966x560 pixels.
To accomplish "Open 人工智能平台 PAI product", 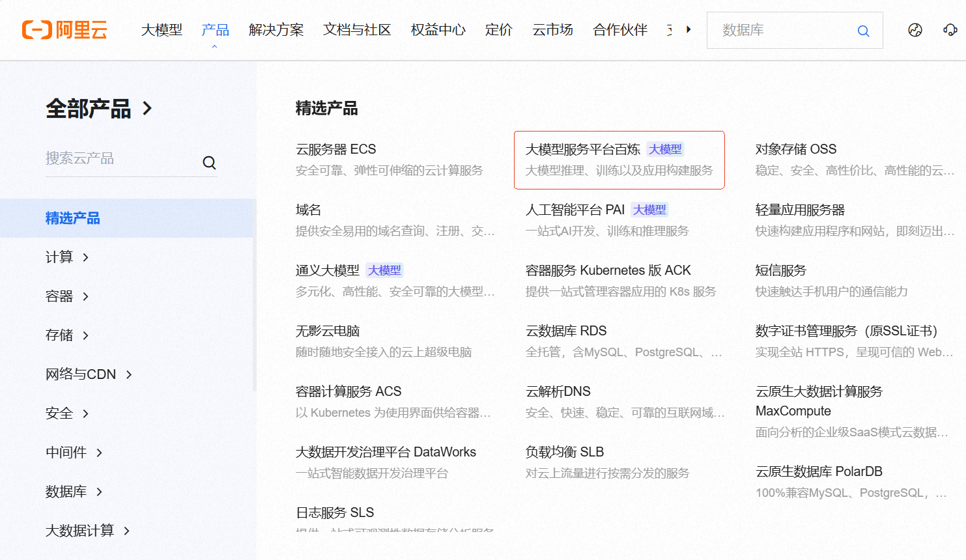I will [575, 210].
